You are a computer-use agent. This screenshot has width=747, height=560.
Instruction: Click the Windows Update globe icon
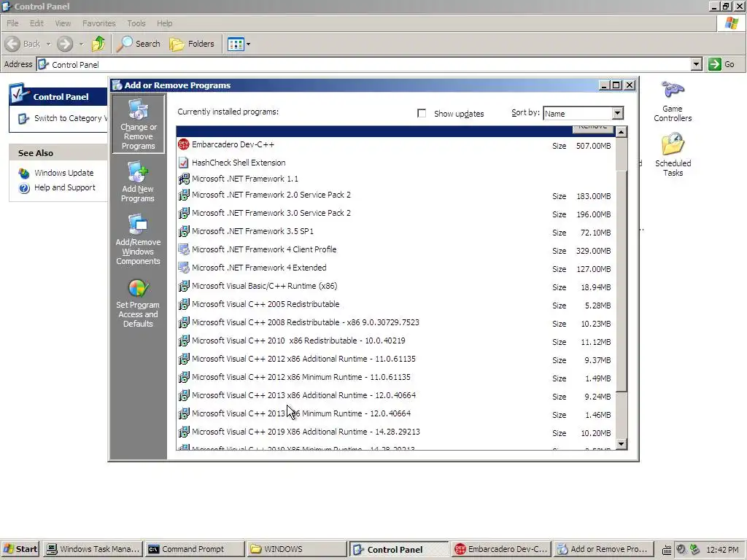pyautogui.click(x=24, y=174)
